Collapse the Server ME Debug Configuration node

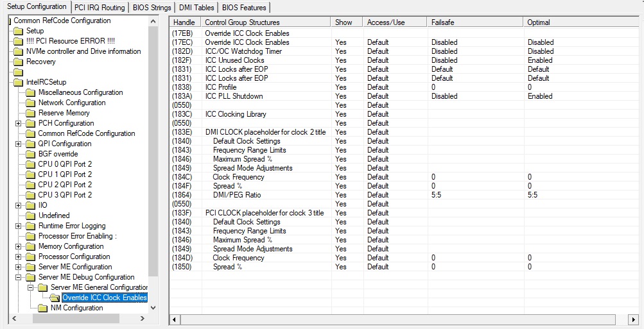[18, 277]
